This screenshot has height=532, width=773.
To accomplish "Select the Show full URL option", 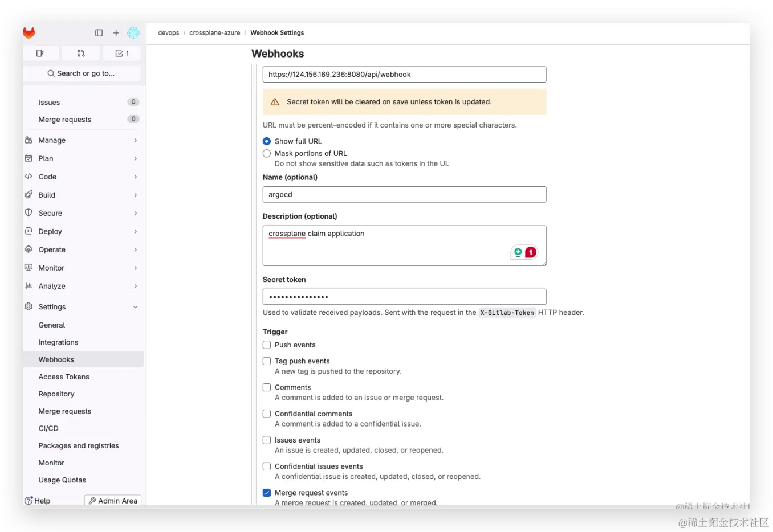I will (x=267, y=141).
